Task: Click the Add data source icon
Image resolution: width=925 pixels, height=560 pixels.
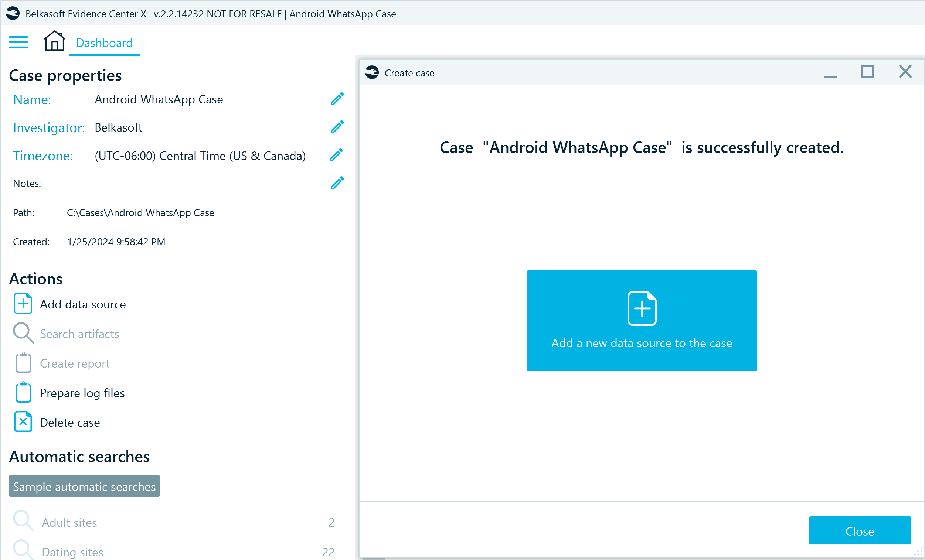Action: [x=23, y=303]
